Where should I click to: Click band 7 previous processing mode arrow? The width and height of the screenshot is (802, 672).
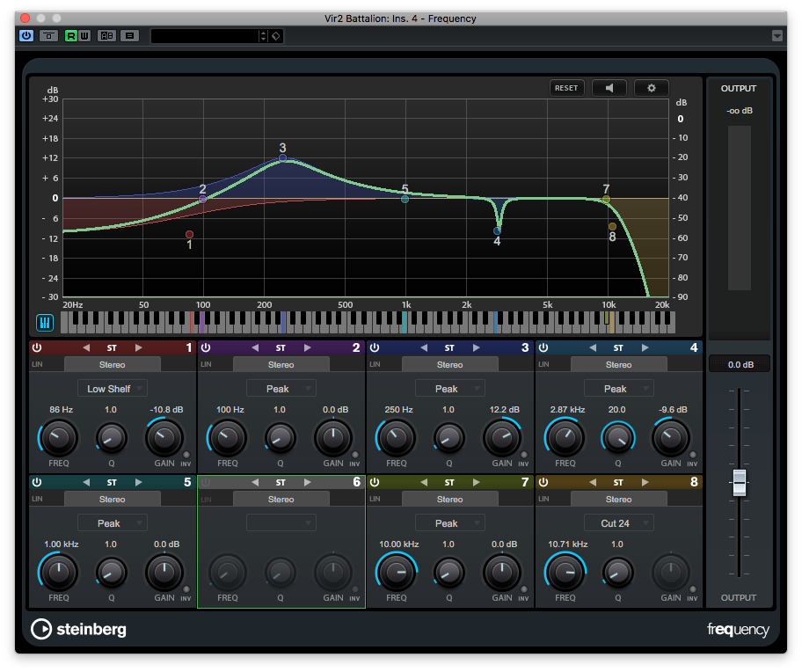point(424,482)
